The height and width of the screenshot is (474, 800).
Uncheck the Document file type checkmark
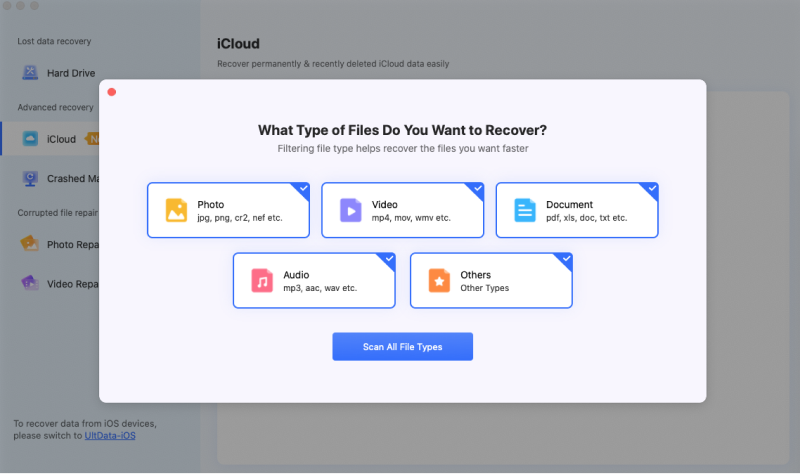652,188
